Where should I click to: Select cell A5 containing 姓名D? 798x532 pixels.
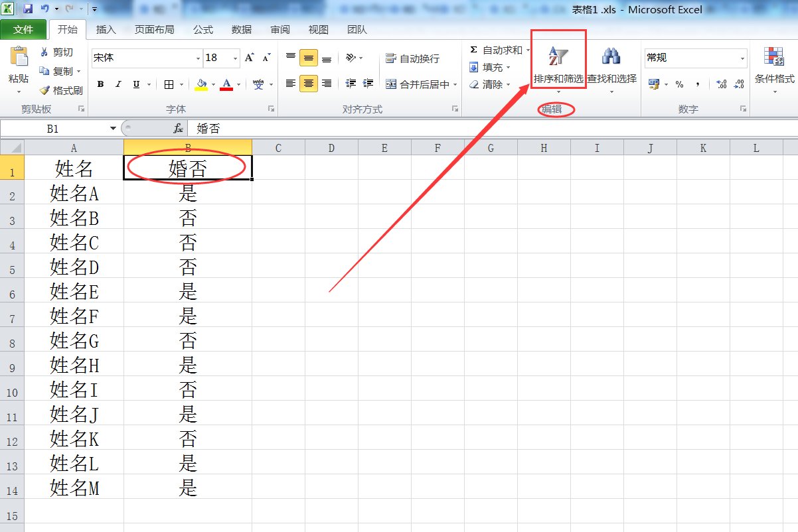click(74, 267)
